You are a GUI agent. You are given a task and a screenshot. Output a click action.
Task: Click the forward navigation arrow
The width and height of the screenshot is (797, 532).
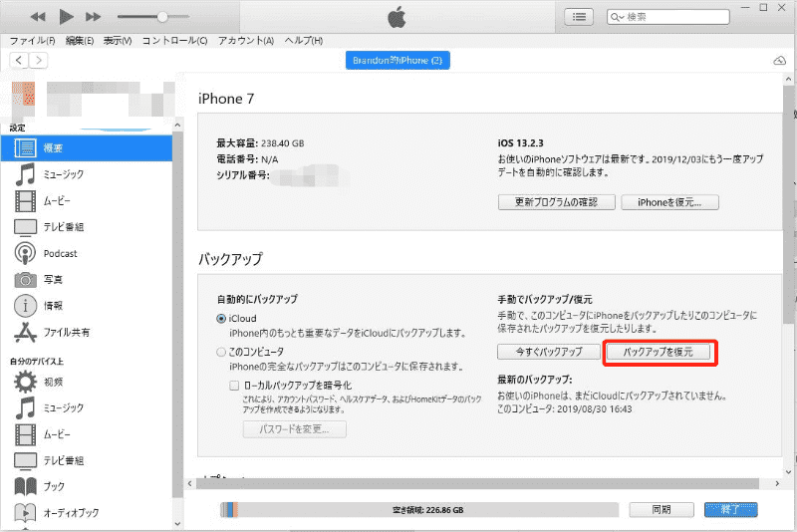point(39,61)
